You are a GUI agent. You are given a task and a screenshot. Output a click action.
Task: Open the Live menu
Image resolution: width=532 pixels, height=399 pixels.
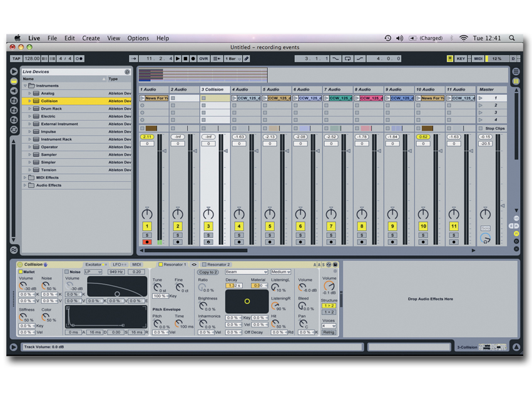34,38
